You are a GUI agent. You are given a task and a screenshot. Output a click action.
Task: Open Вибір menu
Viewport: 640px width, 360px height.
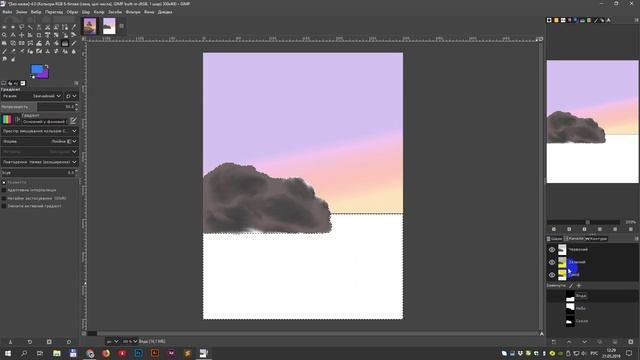(x=36, y=12)
